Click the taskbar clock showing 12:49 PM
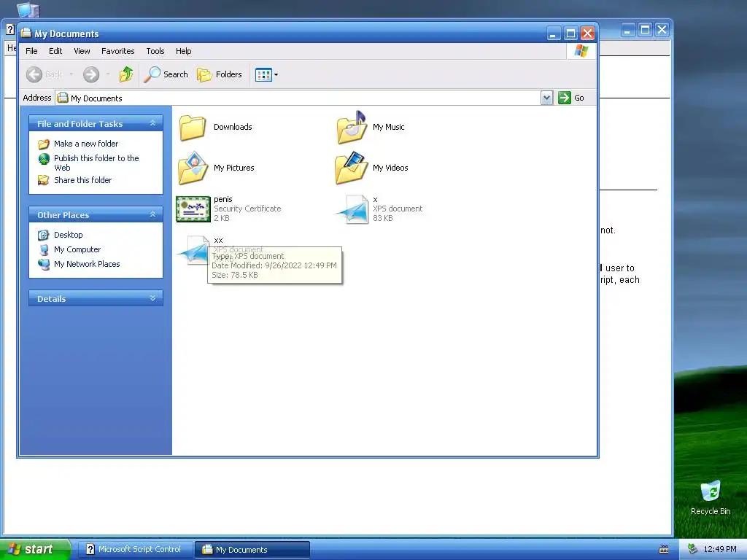Image resolution: width=747 pixels, height=560 pixels. (720, 550)
